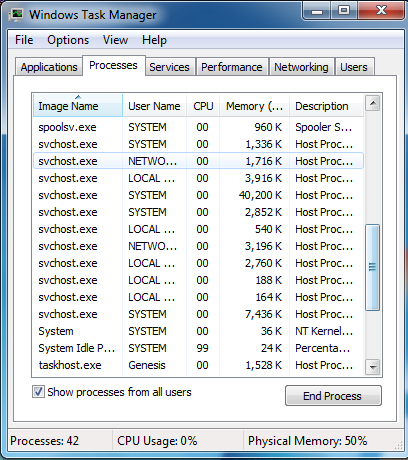The height and width of the screenshot is (460, 408).
Task: Select the System Idle Process row
Action: coord(198,348)
